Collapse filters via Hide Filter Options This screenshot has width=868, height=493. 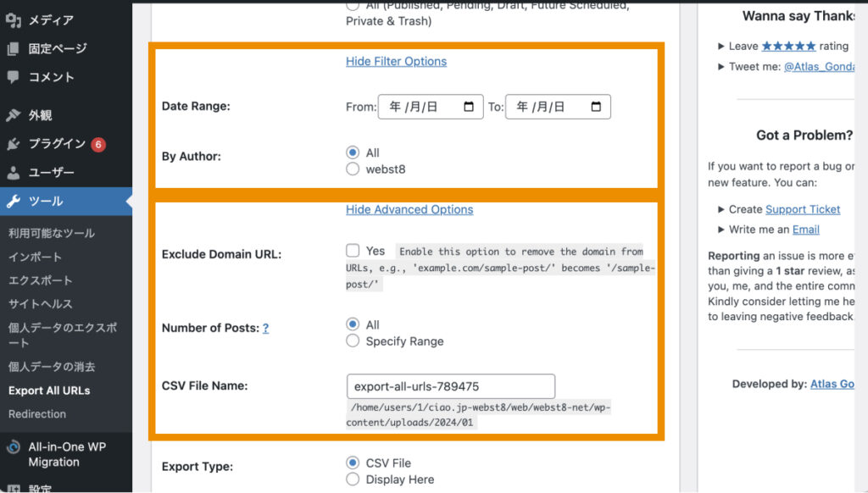click(396, 61)
